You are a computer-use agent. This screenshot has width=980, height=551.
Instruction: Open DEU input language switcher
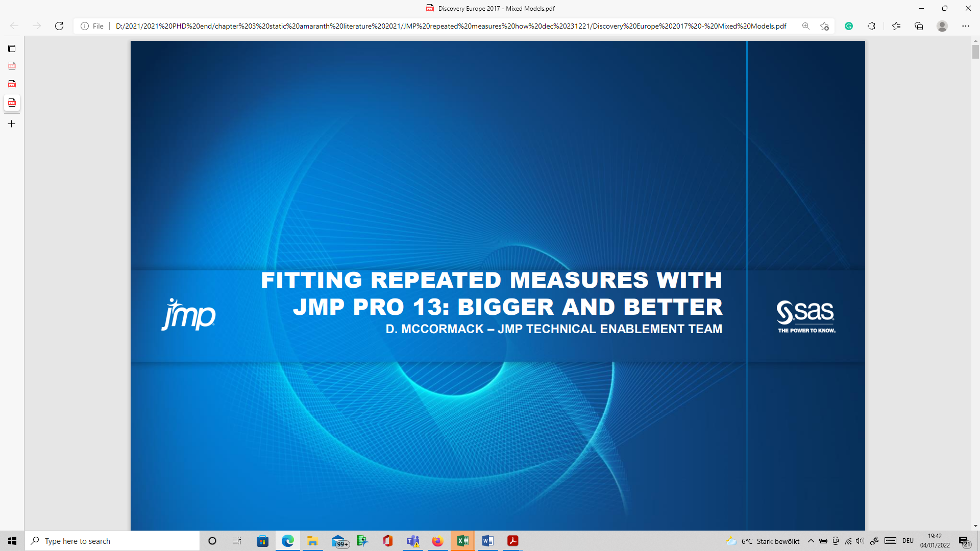(908, 541)
